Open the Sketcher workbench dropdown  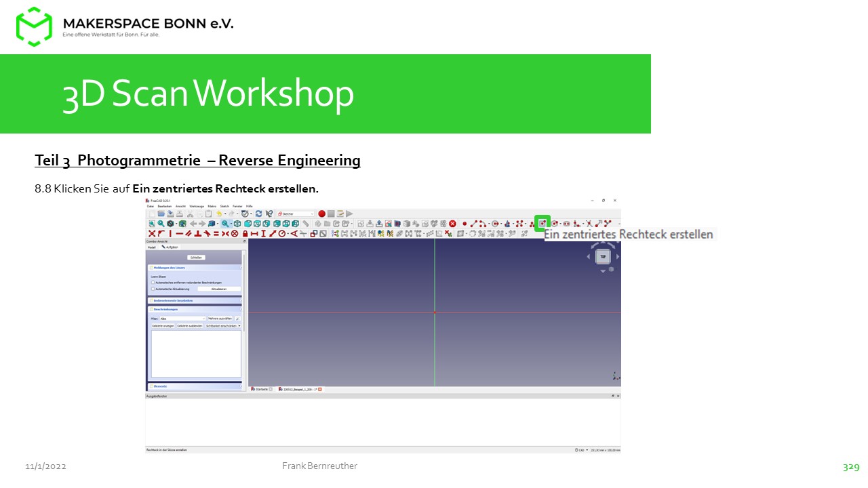coord(296,213)
